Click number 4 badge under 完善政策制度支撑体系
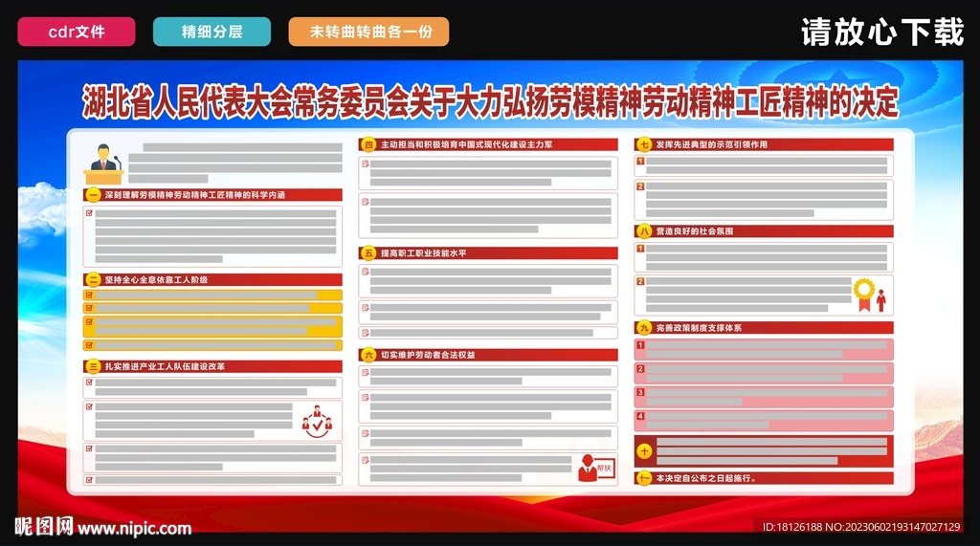980x546 pixels. 640,416
